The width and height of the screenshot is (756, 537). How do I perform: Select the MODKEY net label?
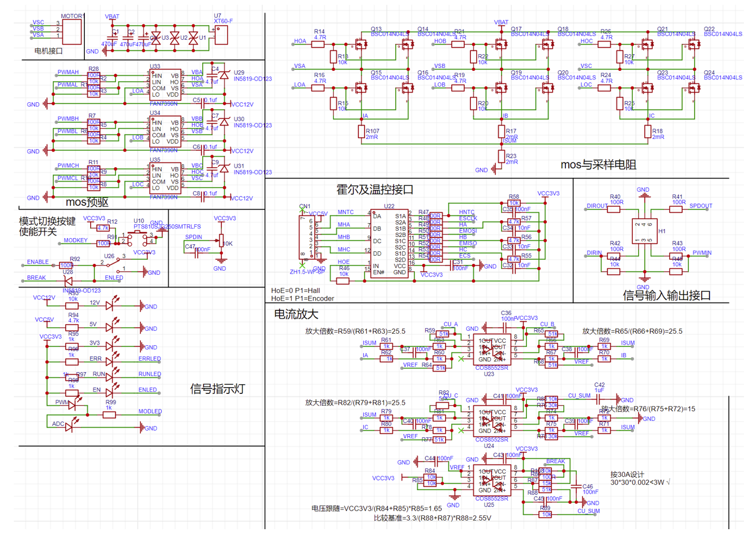coord(76,241)
